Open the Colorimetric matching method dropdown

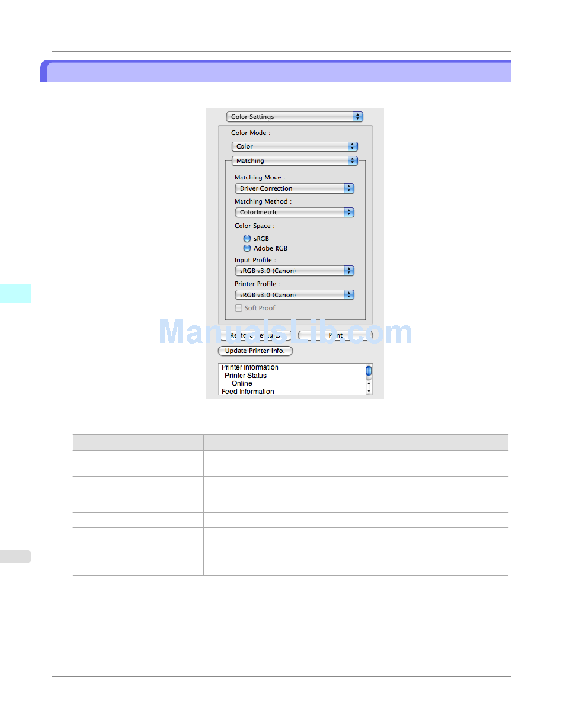pyautogui.click(x=295, y=212)
